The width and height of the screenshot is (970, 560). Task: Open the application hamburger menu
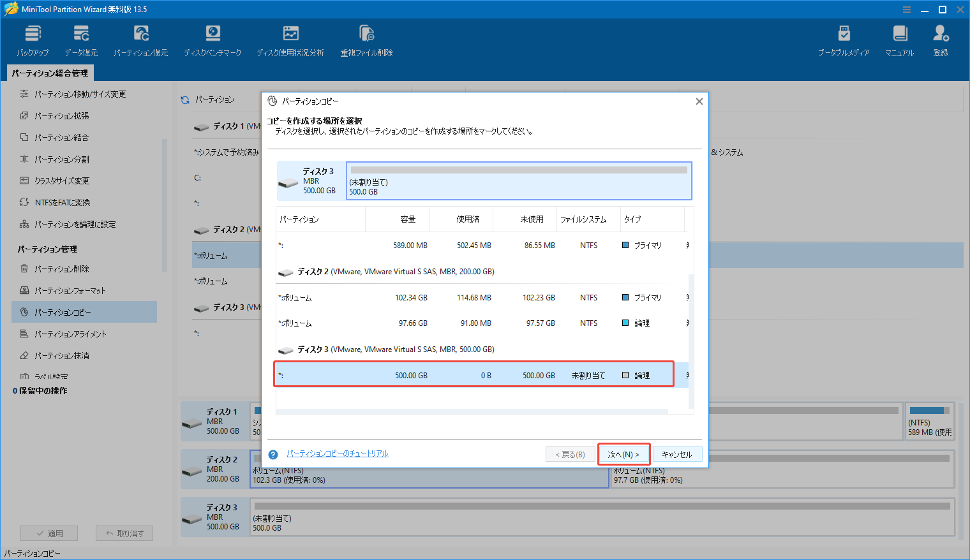[907, 9]
